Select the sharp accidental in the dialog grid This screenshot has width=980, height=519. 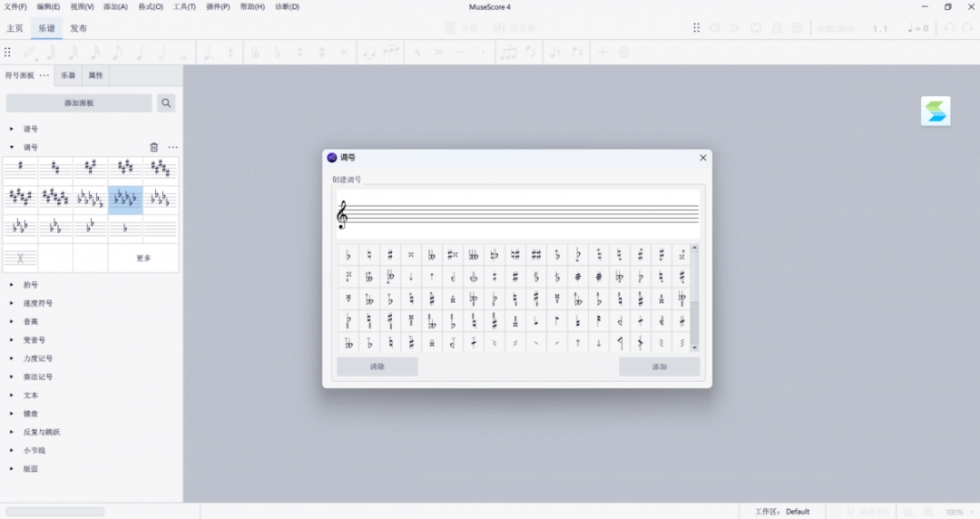(x=390, y=255)
